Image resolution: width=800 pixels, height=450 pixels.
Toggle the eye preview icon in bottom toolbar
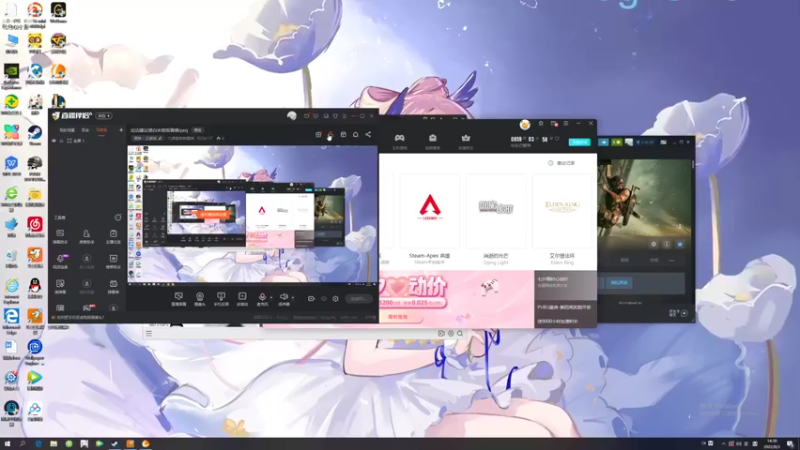pos(323,298)
